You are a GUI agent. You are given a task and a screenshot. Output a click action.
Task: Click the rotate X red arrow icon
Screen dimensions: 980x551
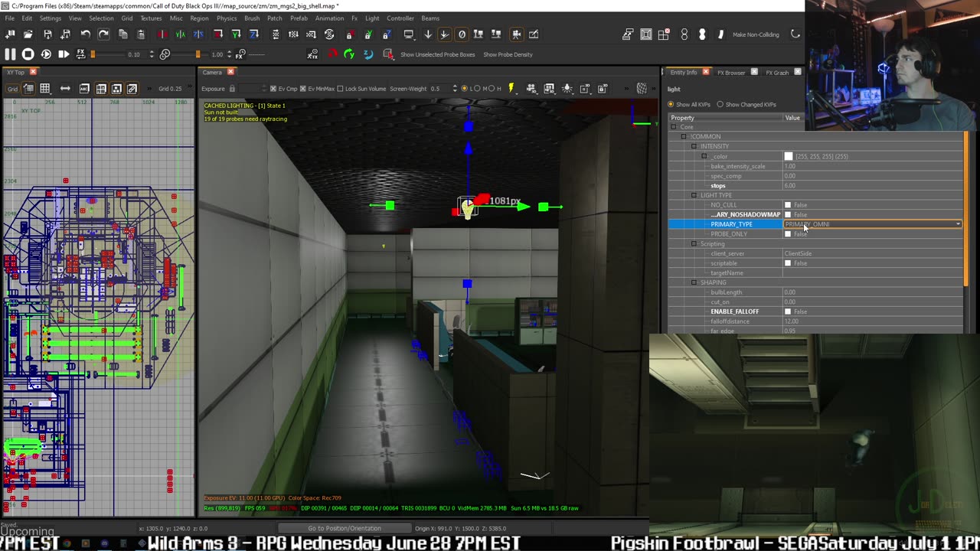click(332, 54)
